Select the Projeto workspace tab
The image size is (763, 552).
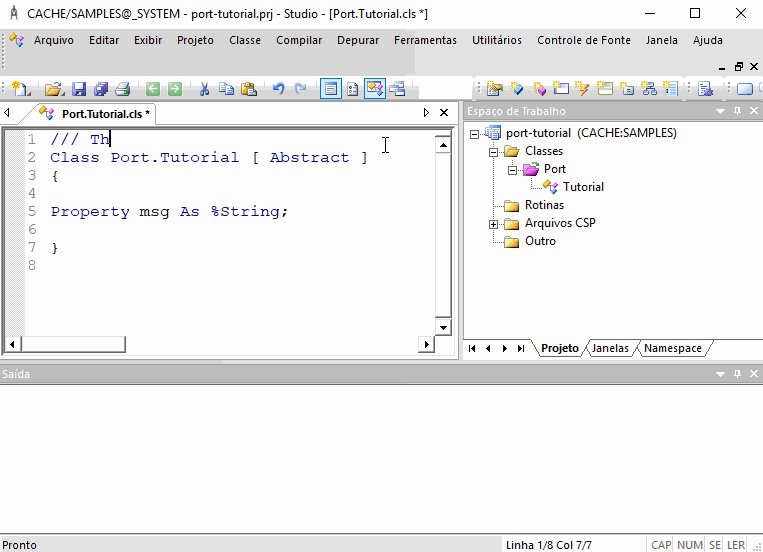(x=560, y=349)
